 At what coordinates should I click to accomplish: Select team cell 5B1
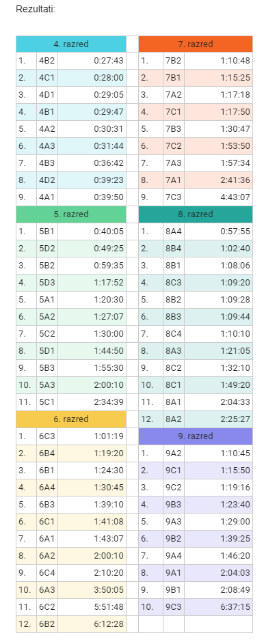coord(47,232)
